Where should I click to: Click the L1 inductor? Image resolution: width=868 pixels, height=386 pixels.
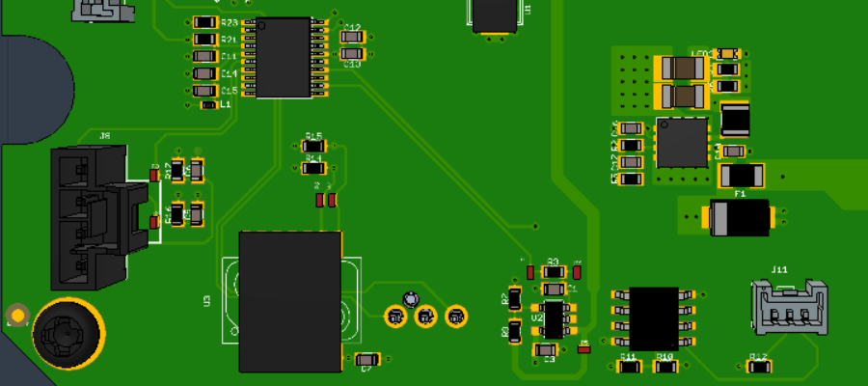coord(207,104)
